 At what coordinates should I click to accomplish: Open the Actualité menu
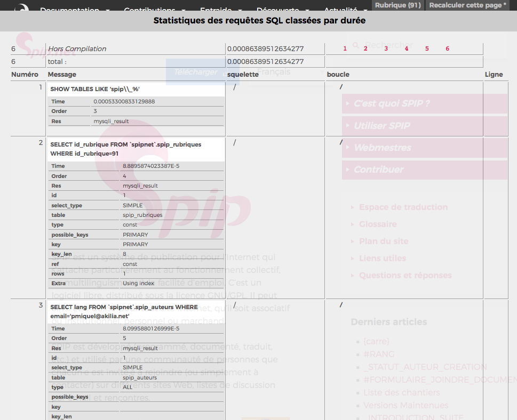(x=345, y=10)
